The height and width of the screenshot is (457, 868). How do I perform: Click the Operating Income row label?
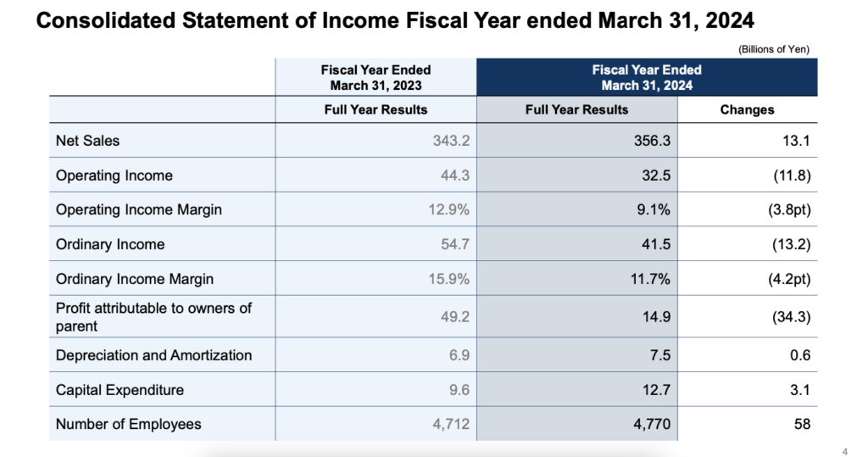tap(114, 176)
